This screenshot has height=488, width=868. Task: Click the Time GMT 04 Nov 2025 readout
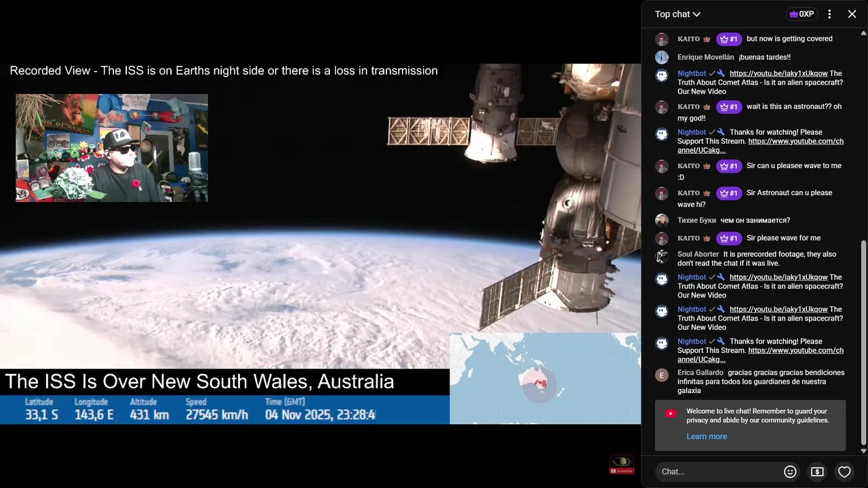click(320, 409)
